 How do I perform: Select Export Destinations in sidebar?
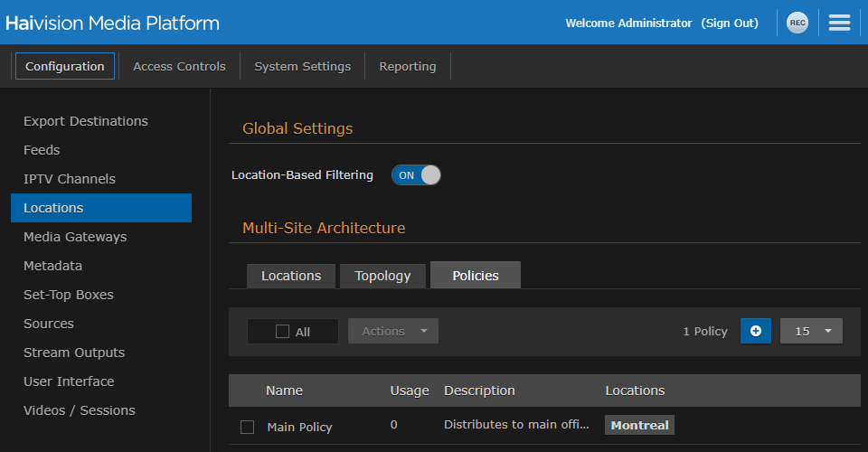pyautogui.click(x=86, y=121)
